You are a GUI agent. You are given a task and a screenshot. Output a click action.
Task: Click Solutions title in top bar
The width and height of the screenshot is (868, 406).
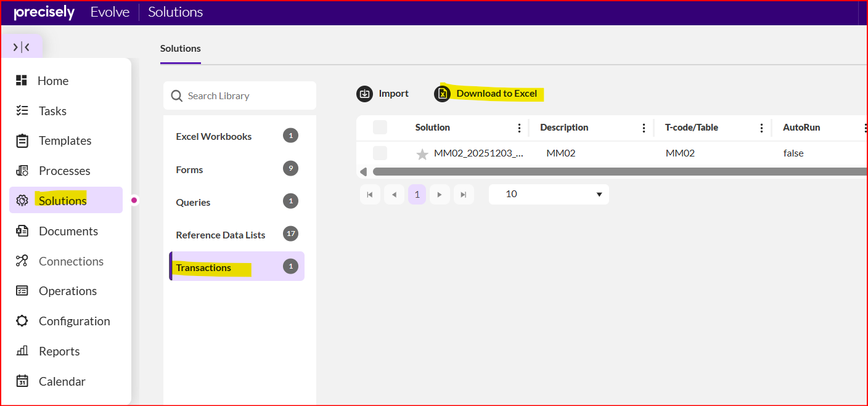click(x=175, y=12)
